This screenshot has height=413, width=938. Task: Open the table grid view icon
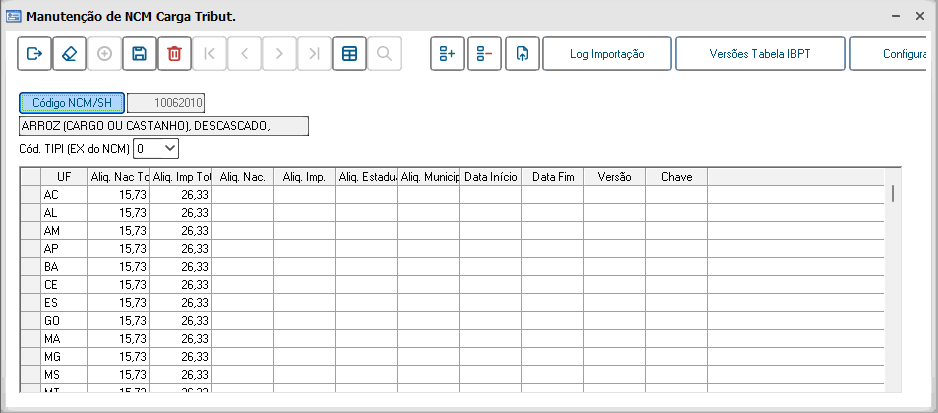point(350,54)
